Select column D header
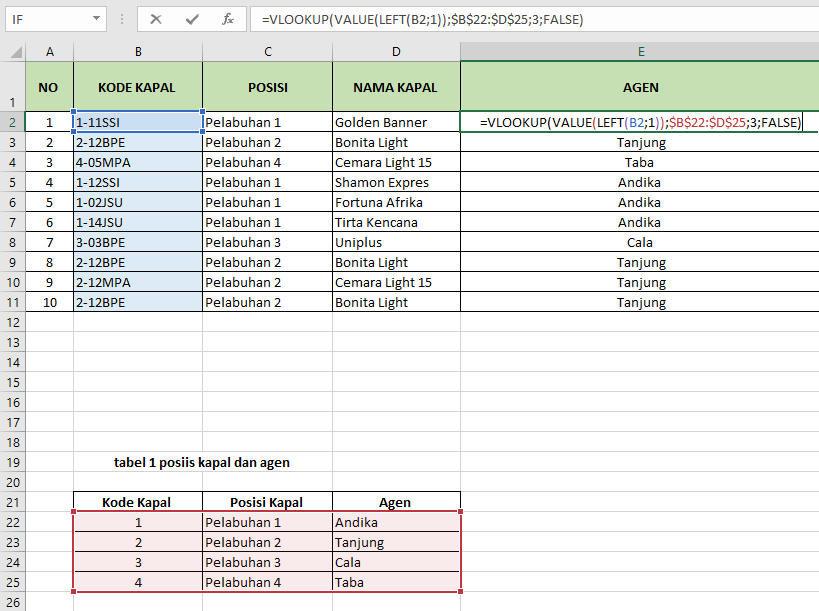819x611 pixels. 396,52
